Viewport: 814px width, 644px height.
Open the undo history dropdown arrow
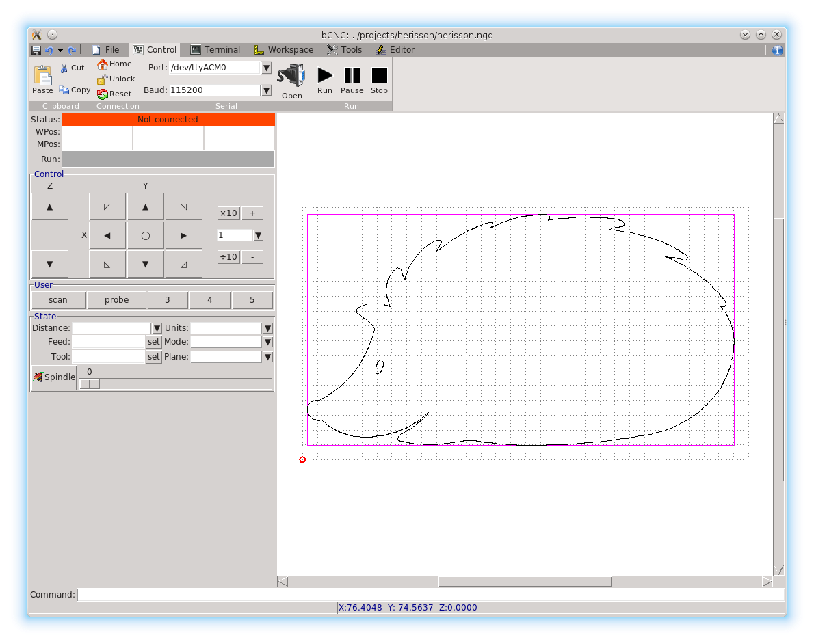point(60,51)
